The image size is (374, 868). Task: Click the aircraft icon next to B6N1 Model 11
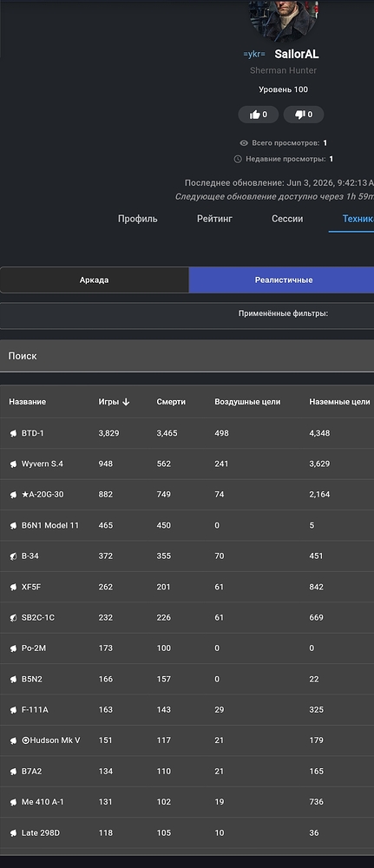click(x=13, y=525)
